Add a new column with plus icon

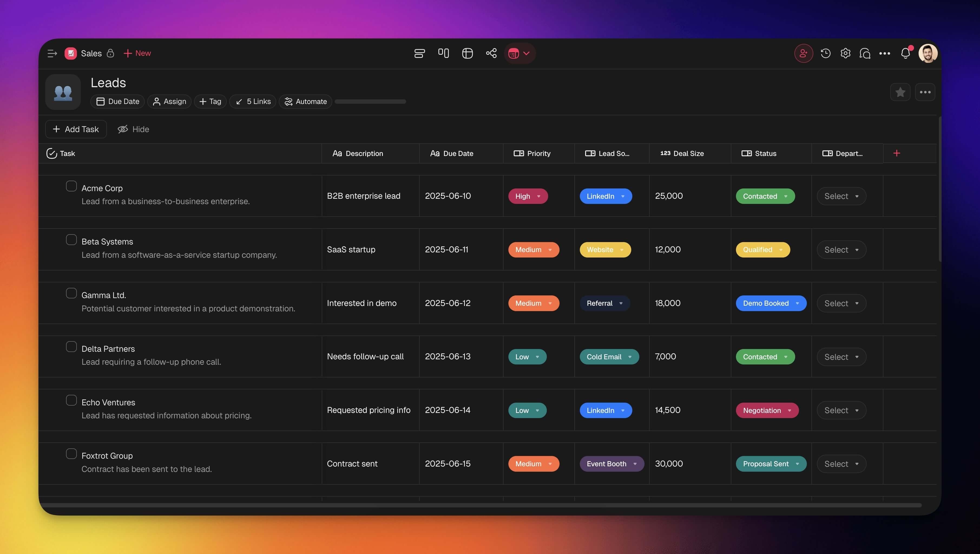point(897,153)
